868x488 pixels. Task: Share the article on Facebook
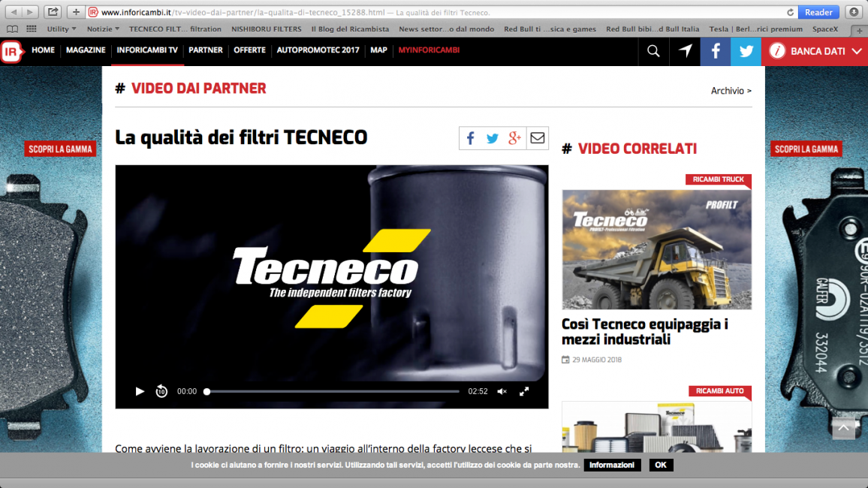471,138
